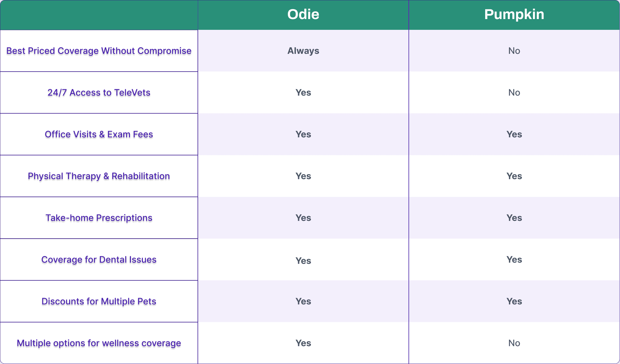Click Odie's 'Yes' for TeleVets access
Screen dimensions: 620x364
(303, 93)
